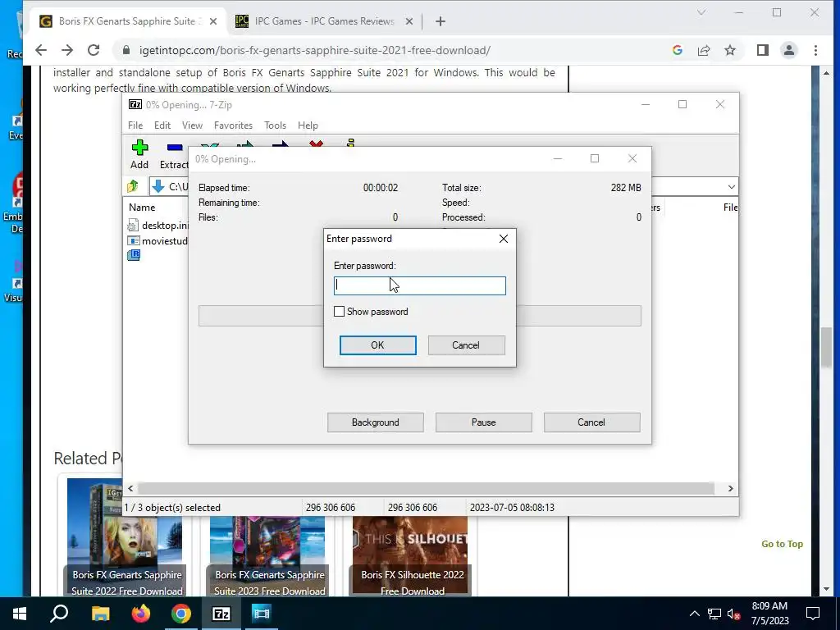The width and height of the screenshot is (840, 630).
Task: Reload the igetintopc page
Action: (x=94, y=50)
